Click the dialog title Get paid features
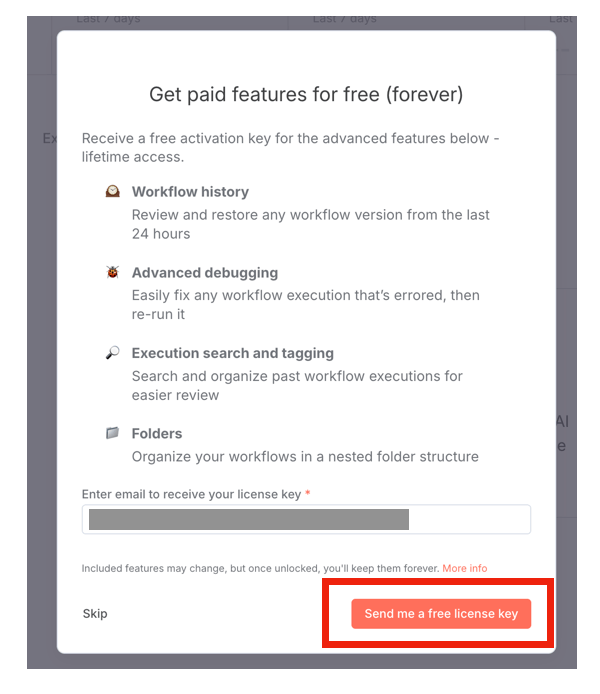 [x=306, y=95]
